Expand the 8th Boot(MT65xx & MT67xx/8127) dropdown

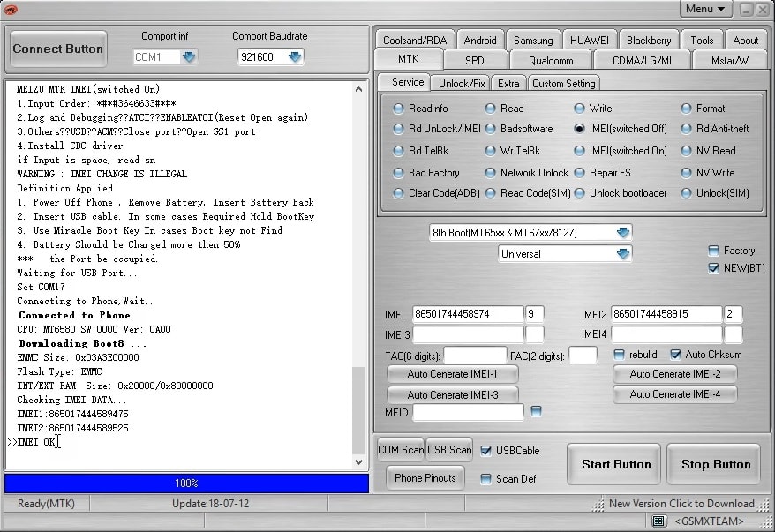click(623, 232)
